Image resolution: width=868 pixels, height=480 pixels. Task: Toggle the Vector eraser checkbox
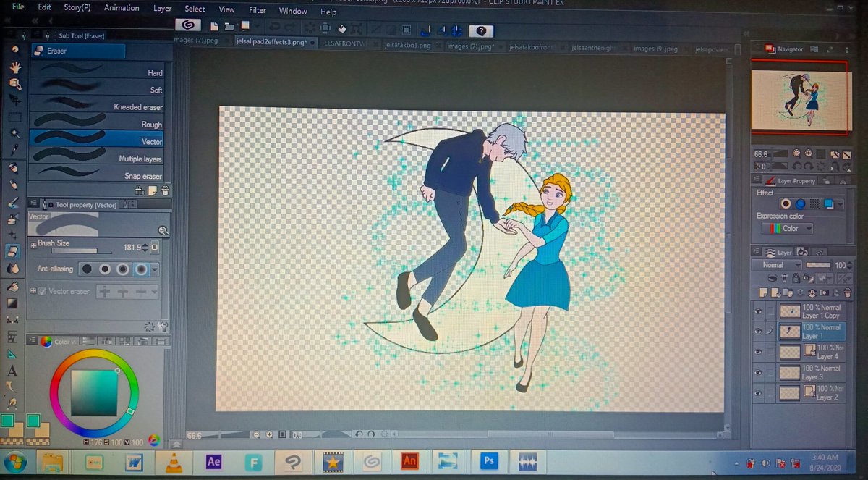pos(42,291)
